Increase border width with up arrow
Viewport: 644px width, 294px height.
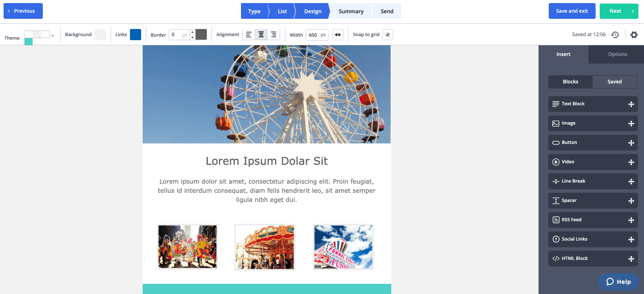tap(192, 32)
